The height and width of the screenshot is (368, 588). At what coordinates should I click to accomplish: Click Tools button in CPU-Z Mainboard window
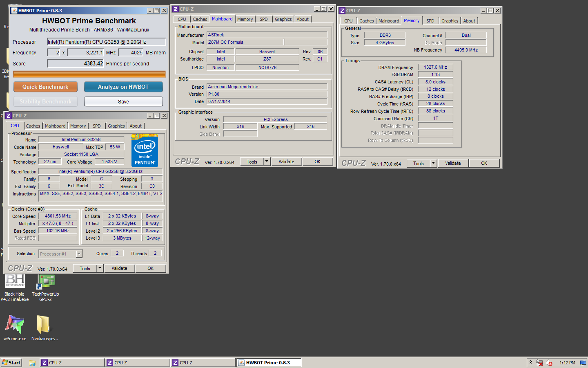[x=252, y=162]
